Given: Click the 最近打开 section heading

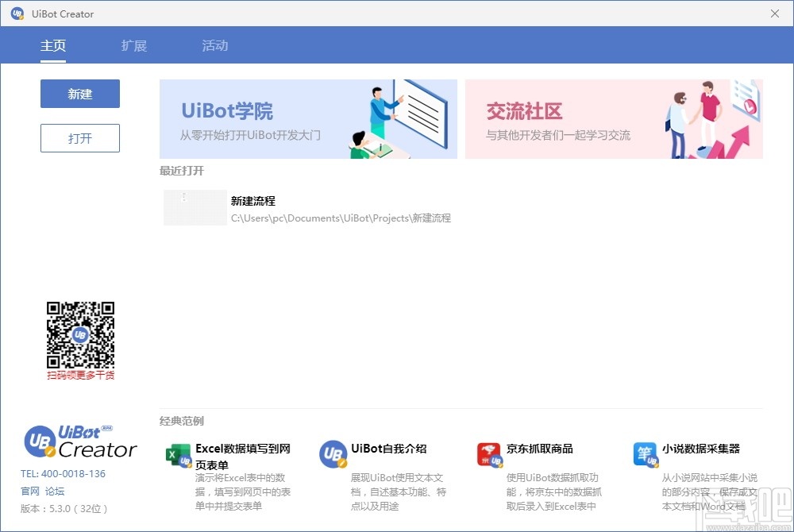Looking at the screenshot, I should [182, 171].
